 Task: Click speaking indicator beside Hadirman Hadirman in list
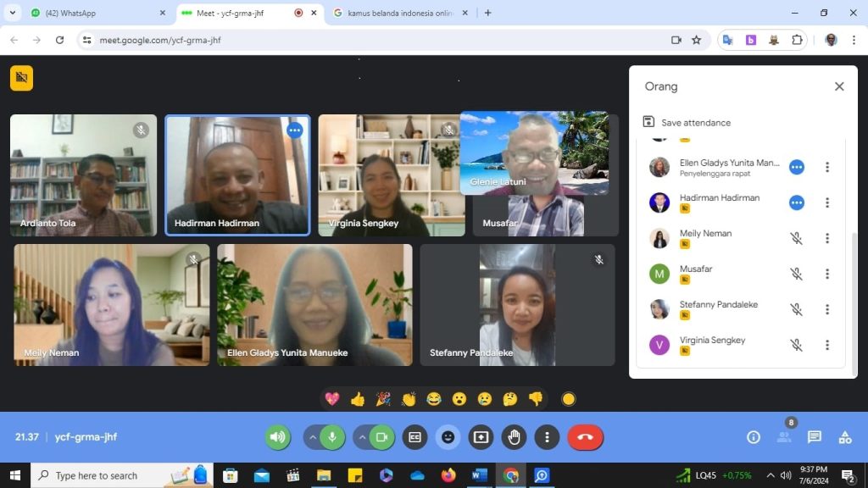[x=797, y=202]
